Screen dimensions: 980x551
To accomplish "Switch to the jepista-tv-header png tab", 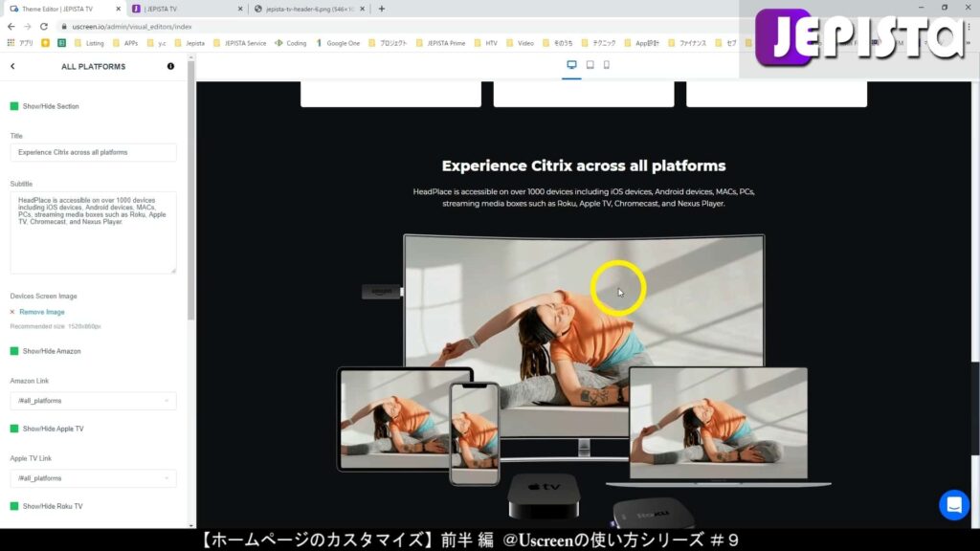I will point(310,9).
